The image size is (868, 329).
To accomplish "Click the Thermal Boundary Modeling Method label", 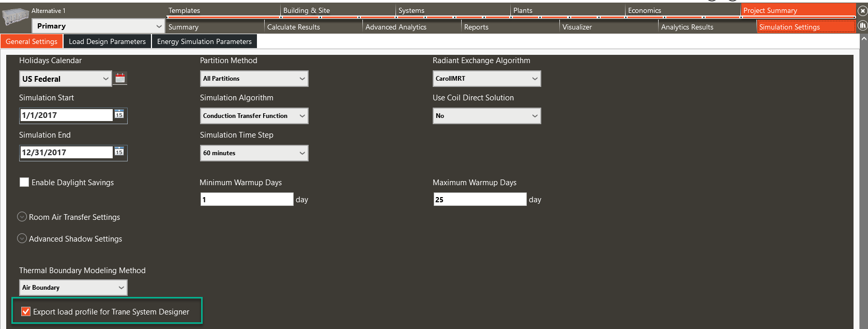I will (82, 271).
